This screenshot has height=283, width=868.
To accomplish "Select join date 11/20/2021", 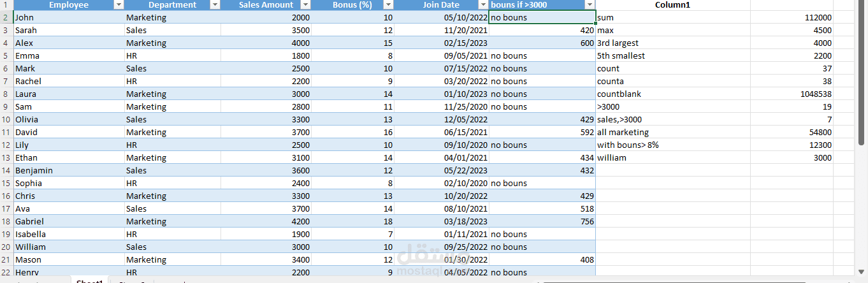I will coord(442,30).
